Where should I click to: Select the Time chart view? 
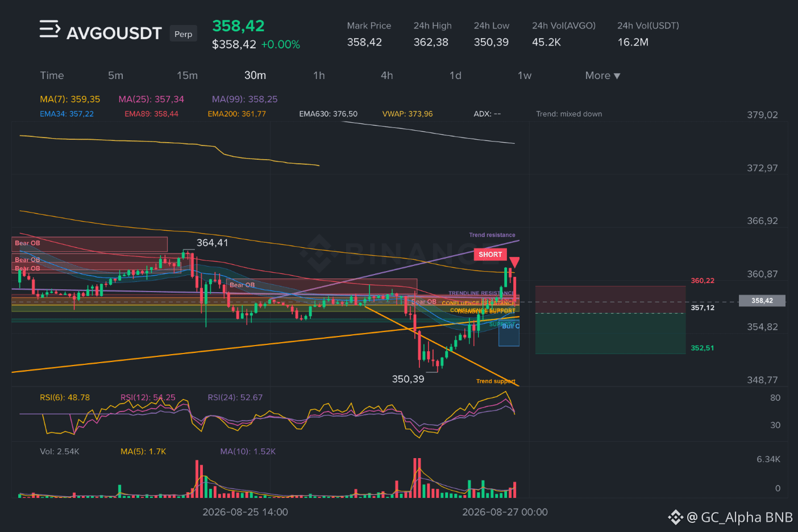tap(52, 76)
